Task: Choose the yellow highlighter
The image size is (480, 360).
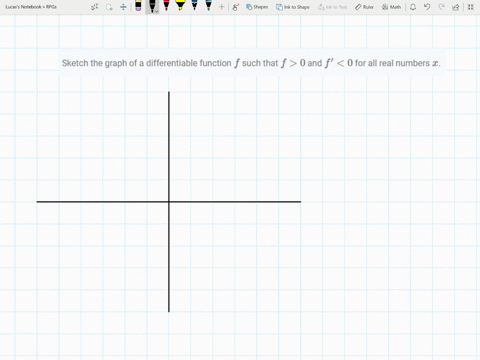Action: [x=180, y=5]
